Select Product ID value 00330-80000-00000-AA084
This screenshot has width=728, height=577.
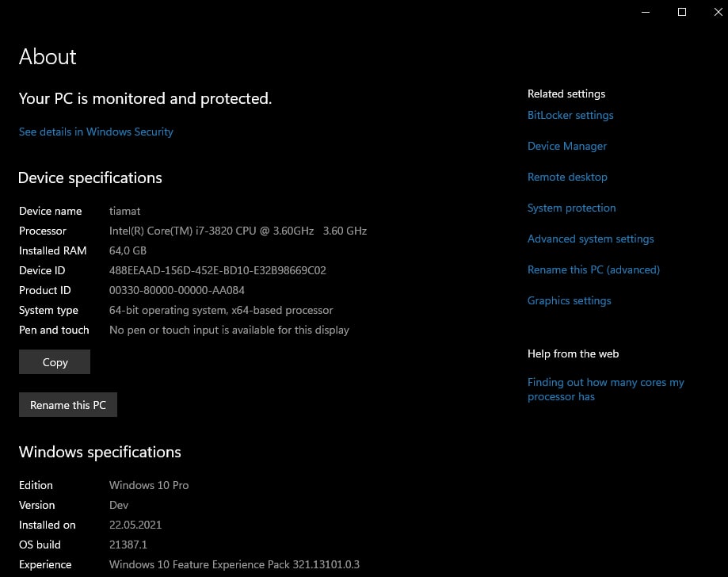(177, 290)
